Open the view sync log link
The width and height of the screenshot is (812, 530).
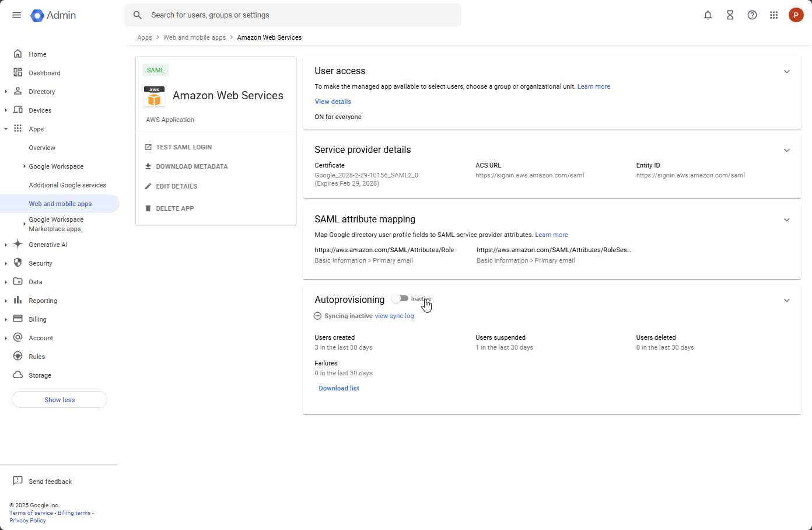[394, 316]
